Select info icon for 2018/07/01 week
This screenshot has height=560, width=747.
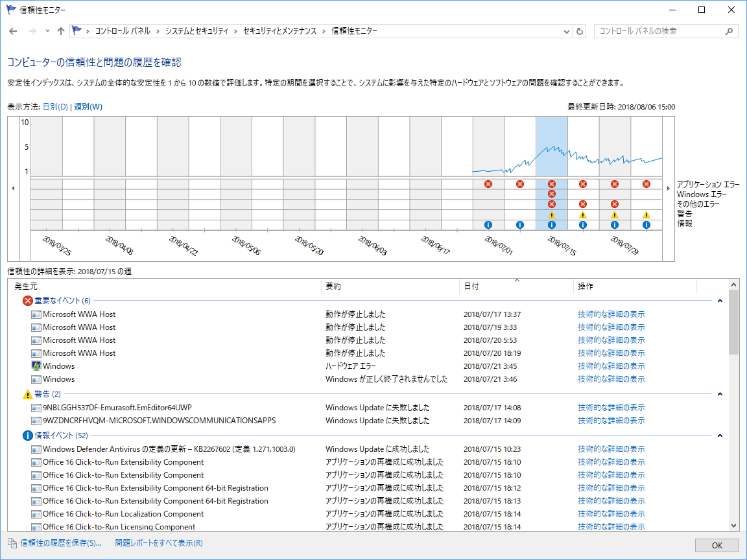488,225
